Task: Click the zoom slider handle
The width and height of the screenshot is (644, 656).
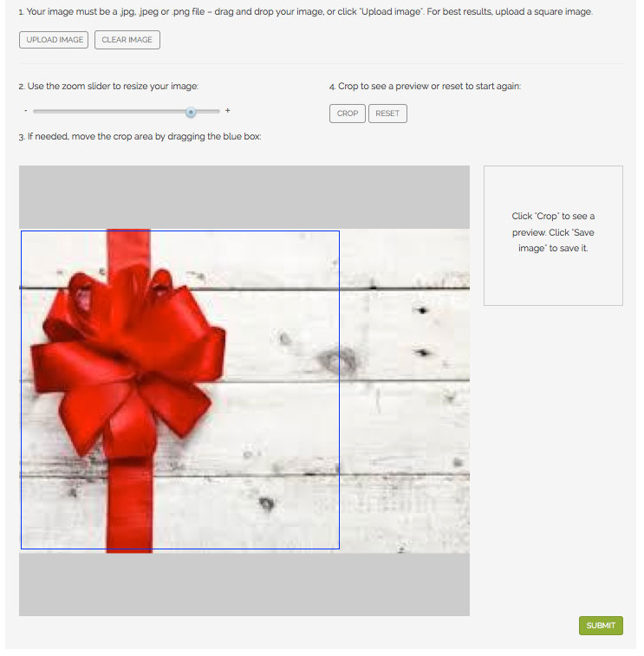Action: [x=191, y=112]
